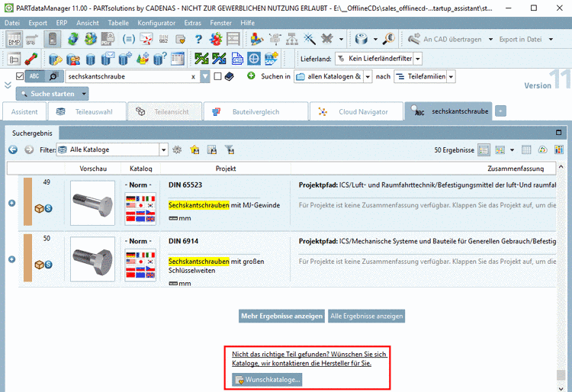Click the results vertical scrollbar thumb
572x392 pixels.
click(x=561, y=375)
